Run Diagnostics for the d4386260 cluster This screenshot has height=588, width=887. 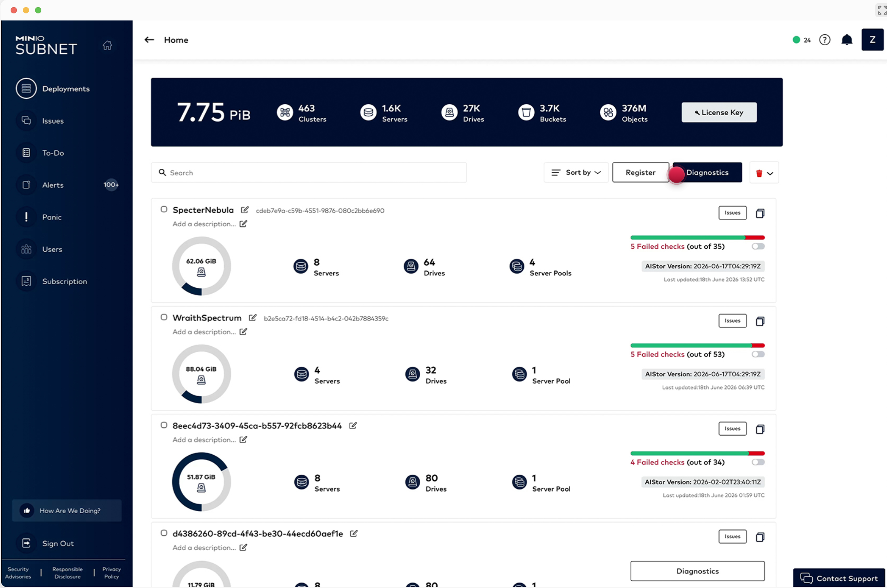point(697,571)
